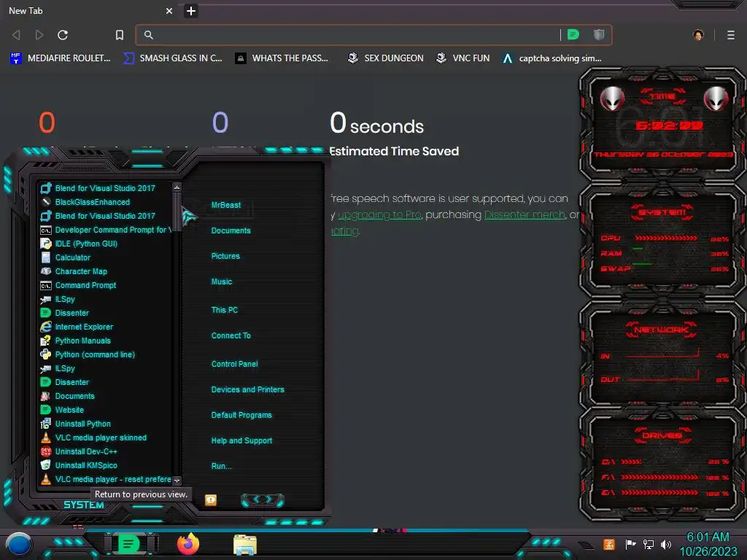
Task: Click the browser forward arrow
Action: coord(39,35)
